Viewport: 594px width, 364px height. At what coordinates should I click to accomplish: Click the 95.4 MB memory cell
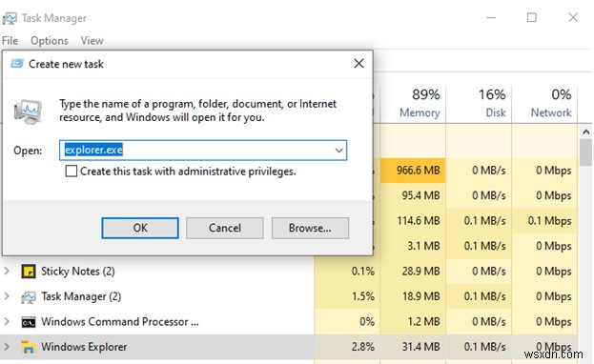413,195
